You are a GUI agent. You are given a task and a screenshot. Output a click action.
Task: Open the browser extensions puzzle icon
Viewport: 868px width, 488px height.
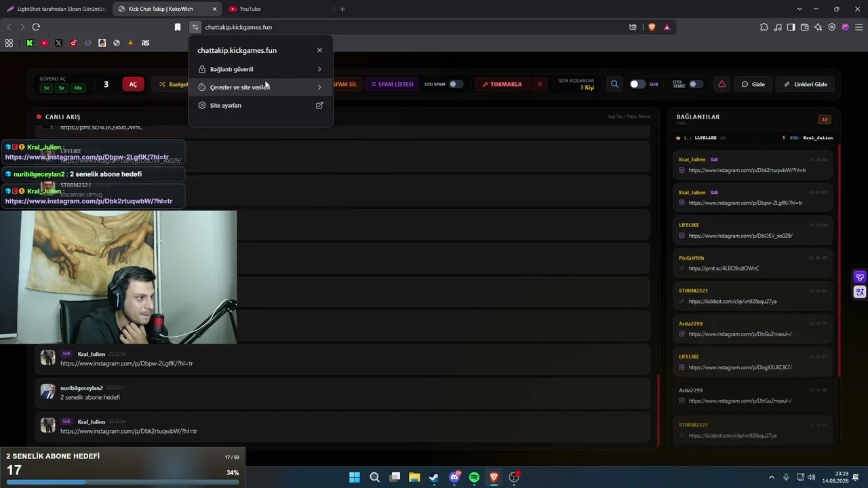[x=764, y=27]
